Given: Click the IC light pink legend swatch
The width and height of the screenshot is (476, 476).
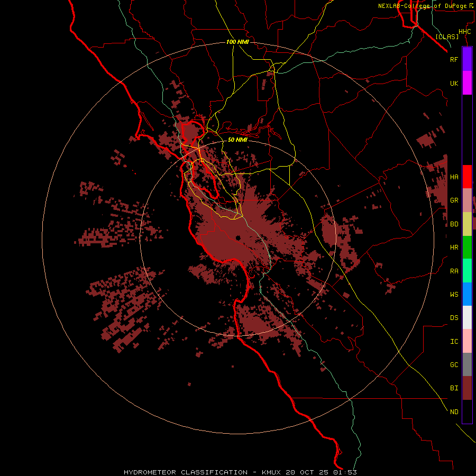Looking at the screenshot, I should coord(467,341).
